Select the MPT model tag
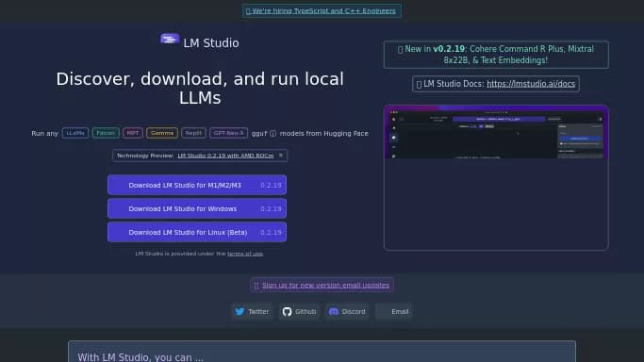This screenshot has height=362, width=644. (x=133, y=133)
